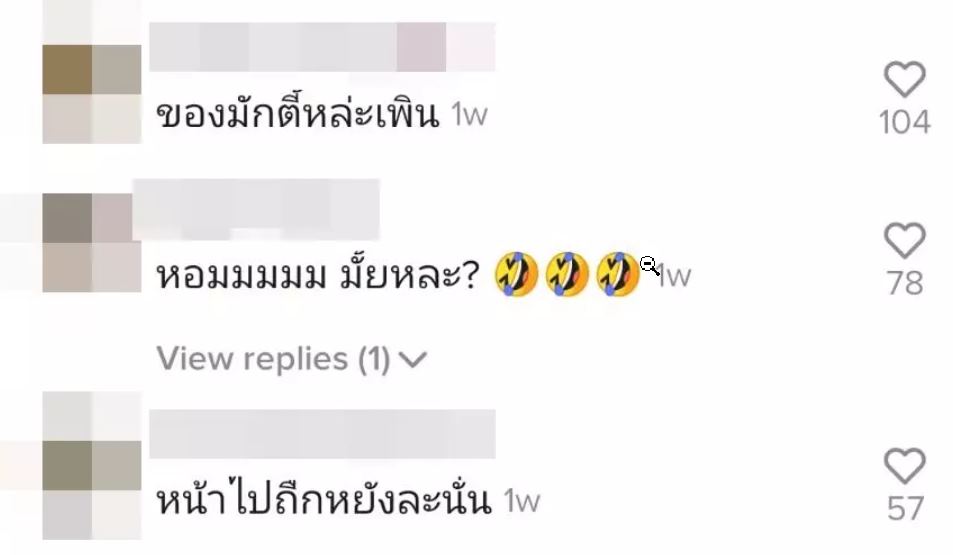
Task: Click the middle laughing emoji
Action: click(567, 274)
